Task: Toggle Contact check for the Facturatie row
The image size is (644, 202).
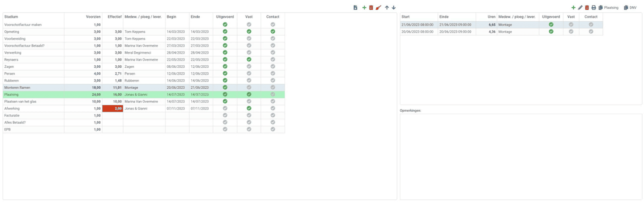Action: tap(272, 115)
